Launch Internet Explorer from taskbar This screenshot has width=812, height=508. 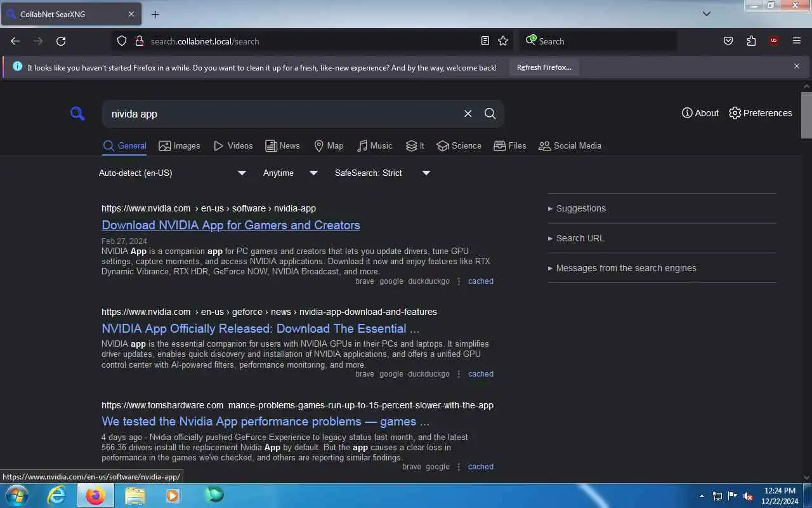pyautogui.click(x=56, y=495)
